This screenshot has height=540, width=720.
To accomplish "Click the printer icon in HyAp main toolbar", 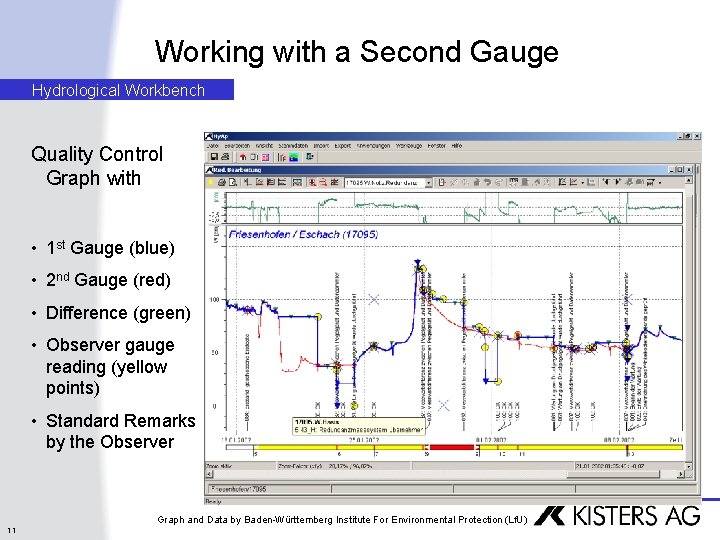I will (225, 157).
